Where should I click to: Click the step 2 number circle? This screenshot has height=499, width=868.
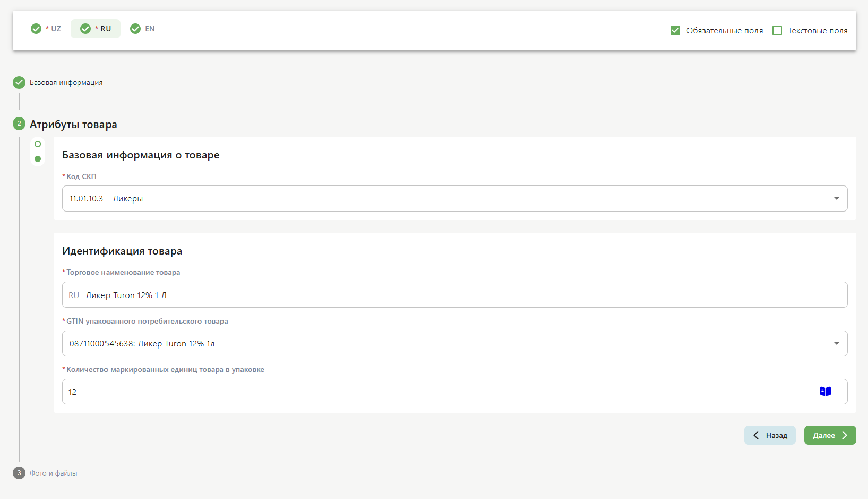pyautogui.click(x=19, y=124)
